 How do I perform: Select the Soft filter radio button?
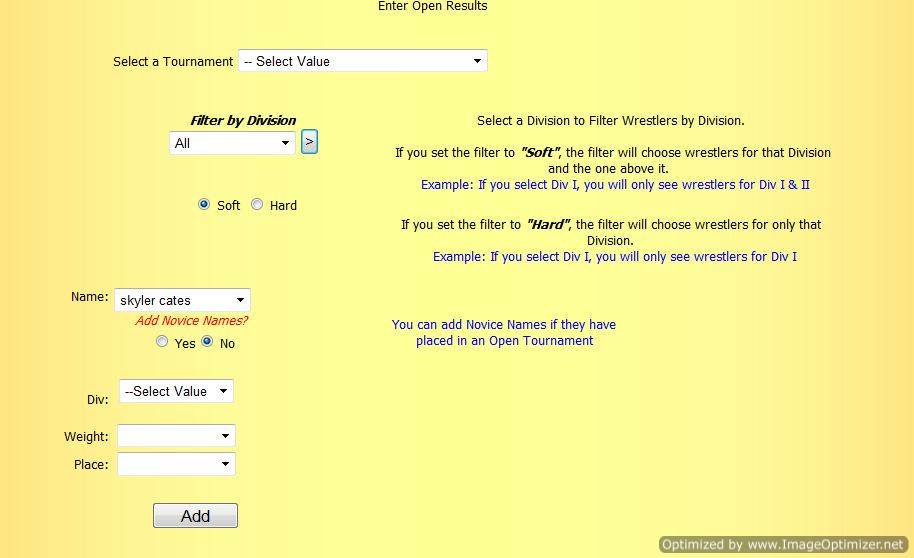(x=205, y=205)
